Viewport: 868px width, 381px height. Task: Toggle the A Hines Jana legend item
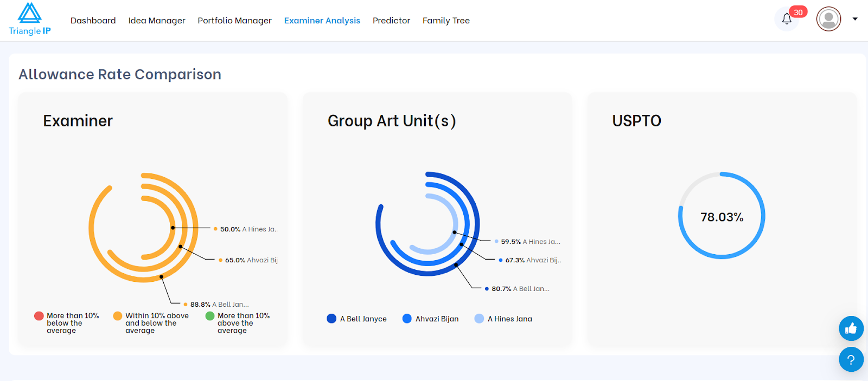pyautogui.click(x=503, y=319)
